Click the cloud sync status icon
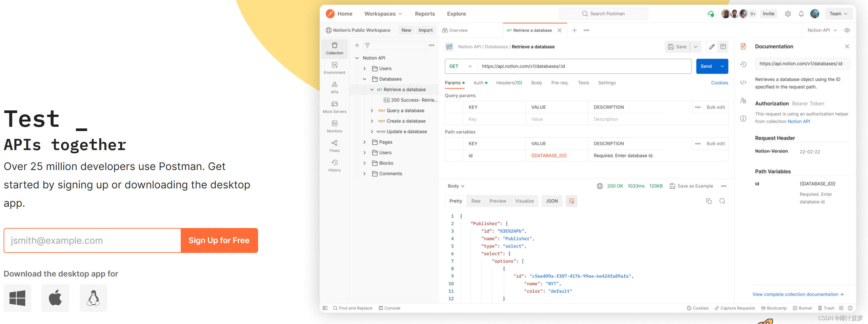868x324 pixels. tap(711, 14)
